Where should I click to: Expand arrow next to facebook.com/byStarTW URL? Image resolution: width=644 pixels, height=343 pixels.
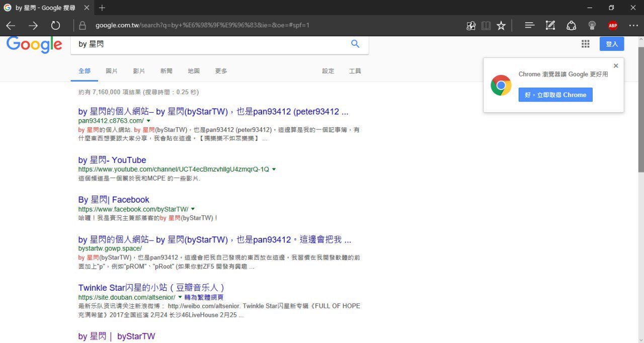[x=193, y=209]
